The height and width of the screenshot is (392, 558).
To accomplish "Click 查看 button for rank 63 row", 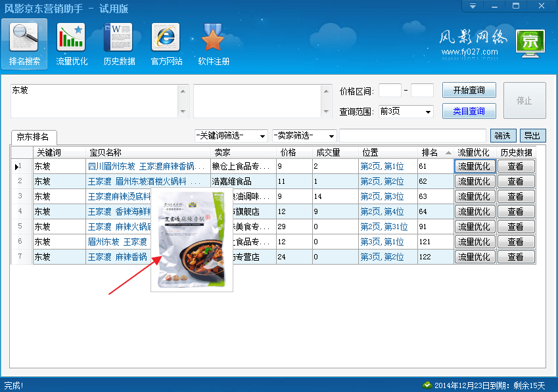I will [x=516, y=196].
